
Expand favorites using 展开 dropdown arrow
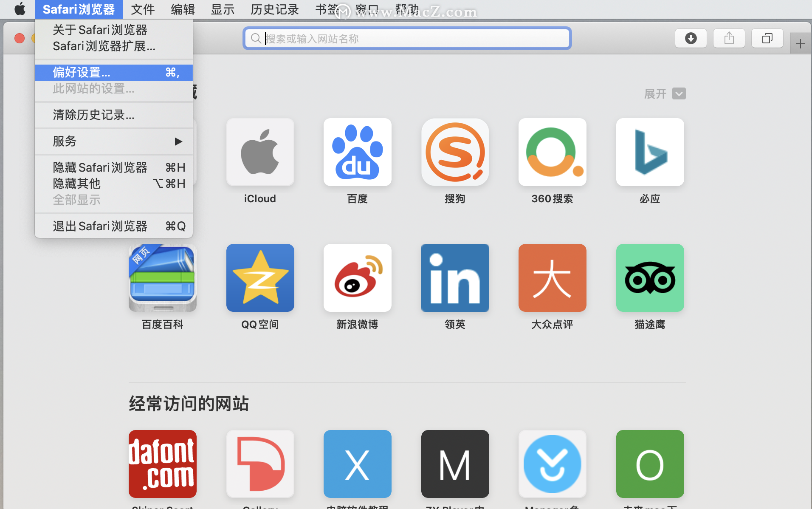point(679,93)
